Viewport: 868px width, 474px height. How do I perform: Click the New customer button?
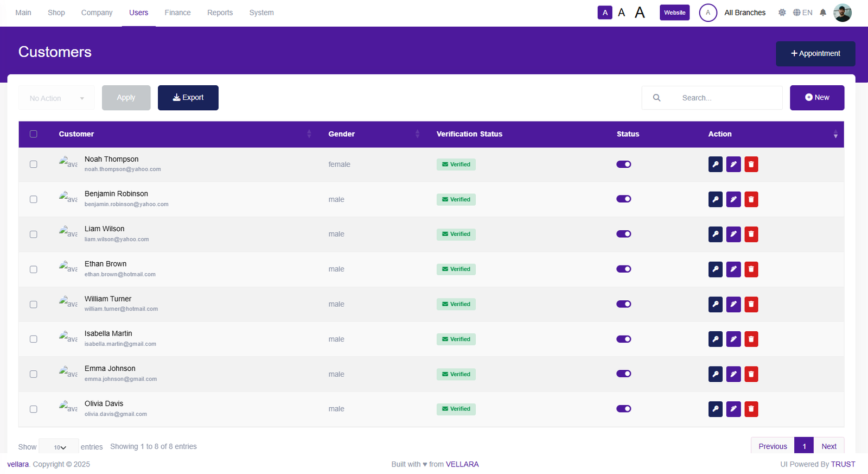point(816,98)
